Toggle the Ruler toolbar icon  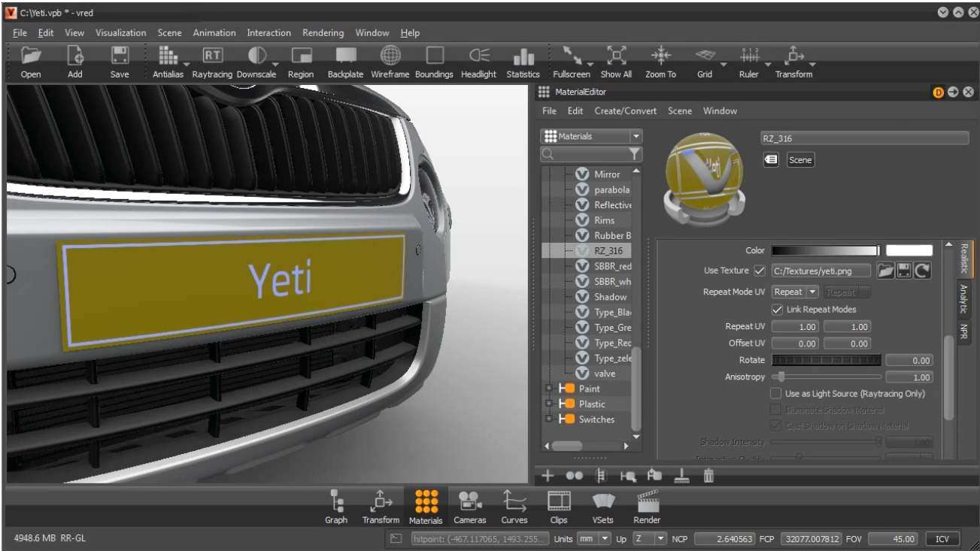749,56
